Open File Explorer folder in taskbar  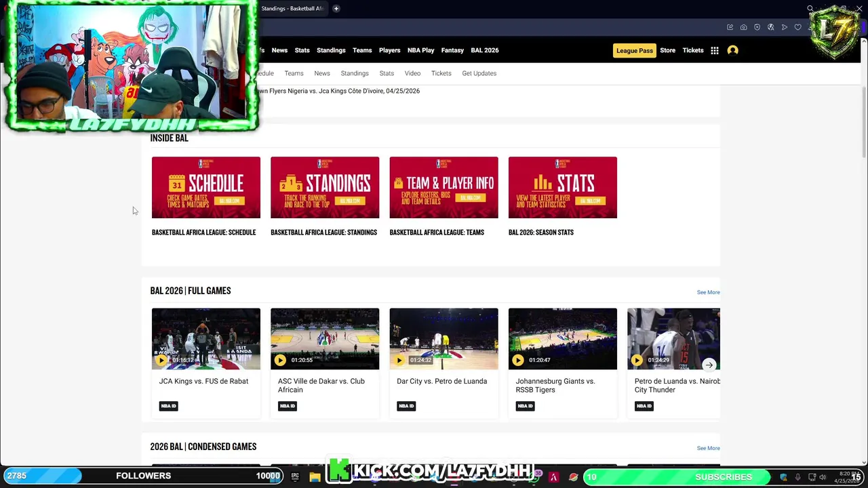(x=315, y=476)
